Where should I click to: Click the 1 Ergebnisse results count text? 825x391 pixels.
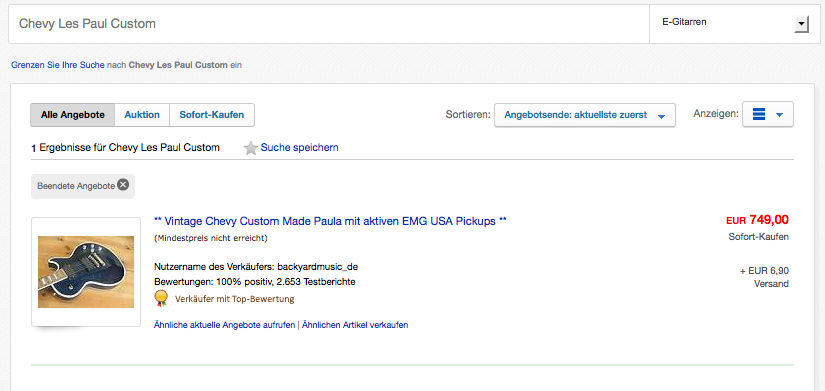click(x=125, y=148)
